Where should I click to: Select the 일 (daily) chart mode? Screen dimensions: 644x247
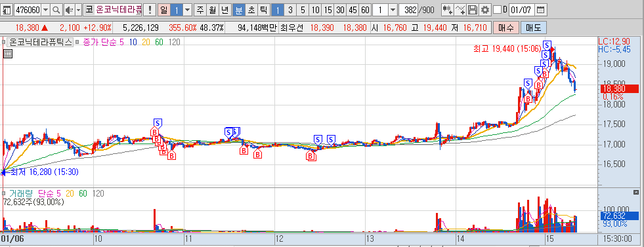pos(164,9)
